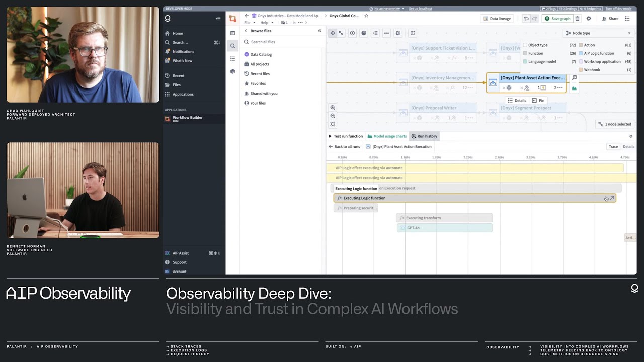
Task: Open Executing Logic function in new view
Action: click(612, 198)
